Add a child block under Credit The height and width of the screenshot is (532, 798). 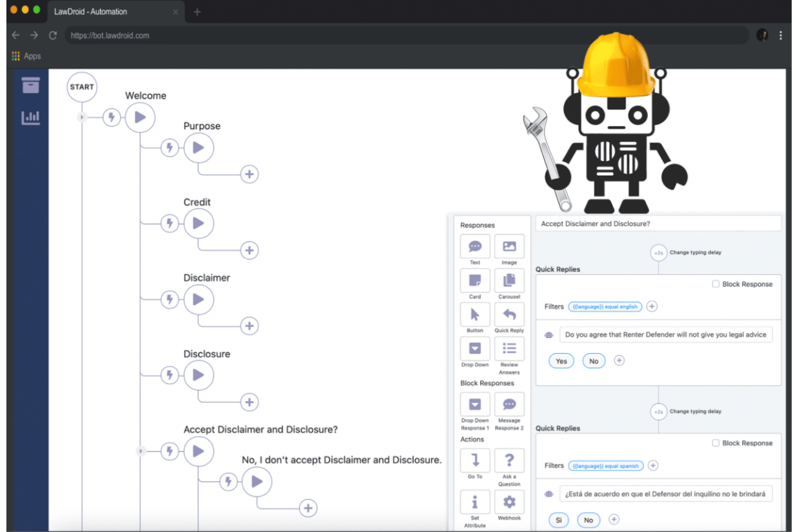[249, 250]
